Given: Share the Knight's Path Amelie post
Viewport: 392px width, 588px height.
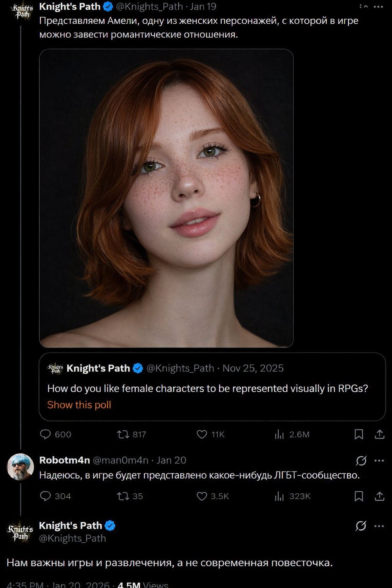Looking at the screenshot, I should [x=379, y=434].
